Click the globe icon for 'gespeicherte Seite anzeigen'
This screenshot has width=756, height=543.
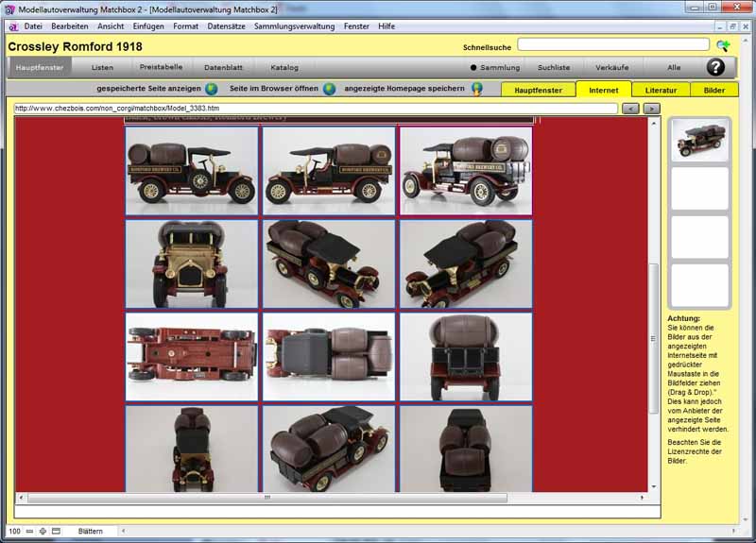coord(212,89)
